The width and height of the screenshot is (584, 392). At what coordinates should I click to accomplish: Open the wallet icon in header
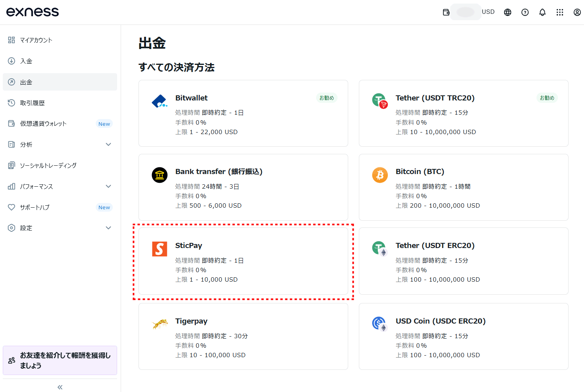[x=446, y=12]
